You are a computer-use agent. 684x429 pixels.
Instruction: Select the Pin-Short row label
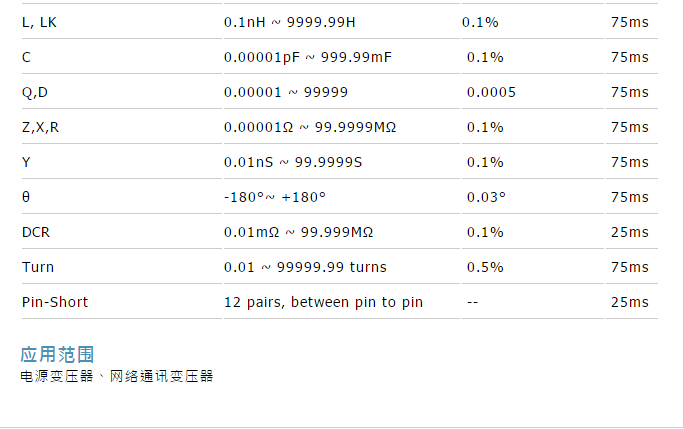[x=55, y=302]
